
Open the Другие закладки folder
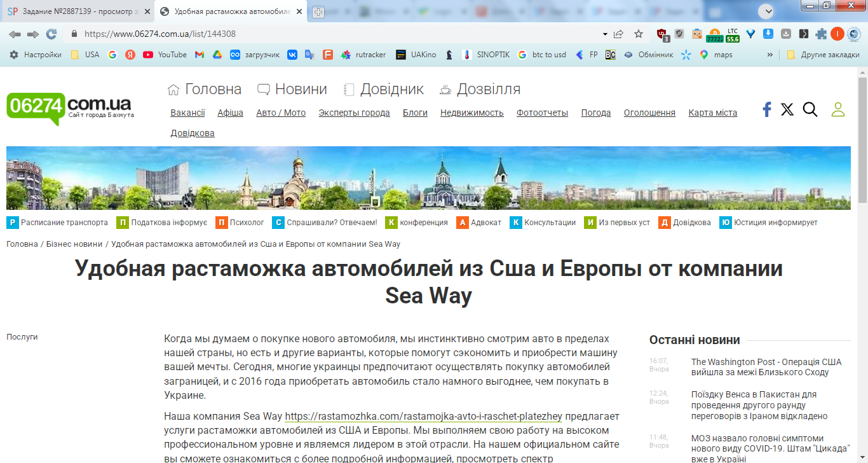click(x=823, y=55)
